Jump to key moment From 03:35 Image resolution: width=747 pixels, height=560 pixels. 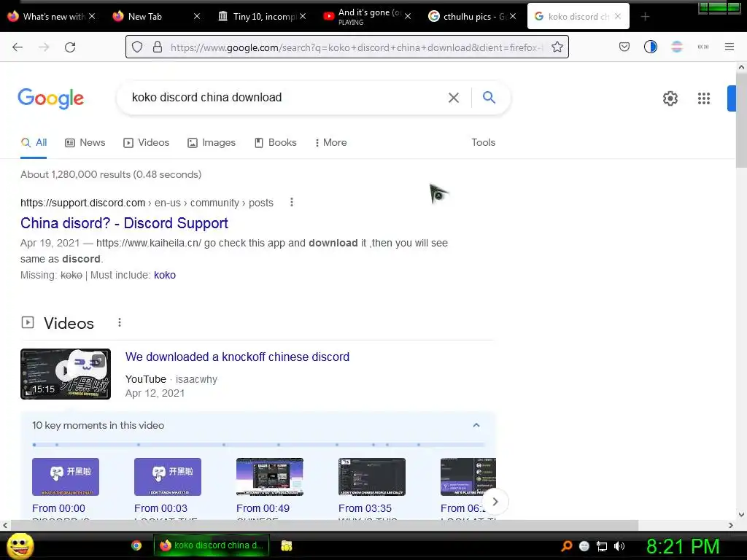(365, 508)
